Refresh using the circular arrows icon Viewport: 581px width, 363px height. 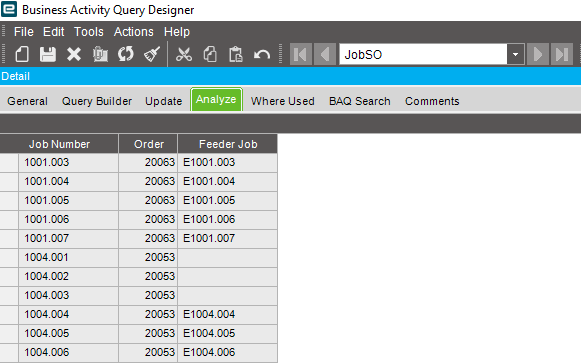tap(126, 54)
